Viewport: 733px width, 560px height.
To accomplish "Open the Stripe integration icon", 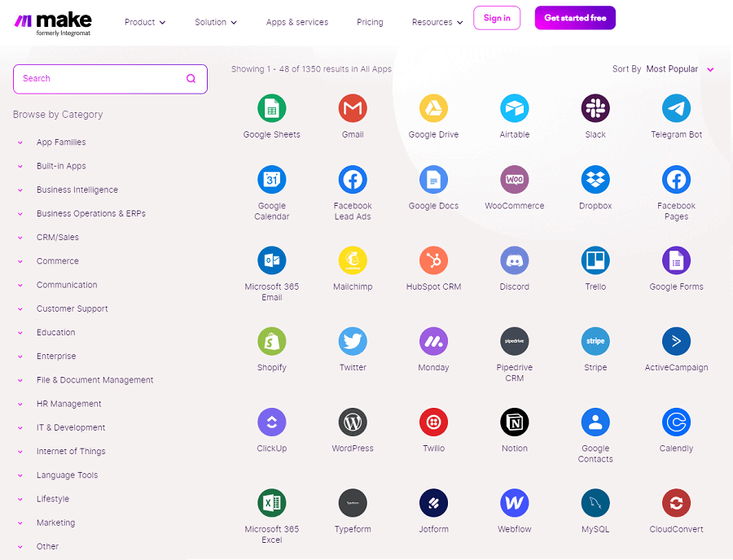I will click(595, 341).
